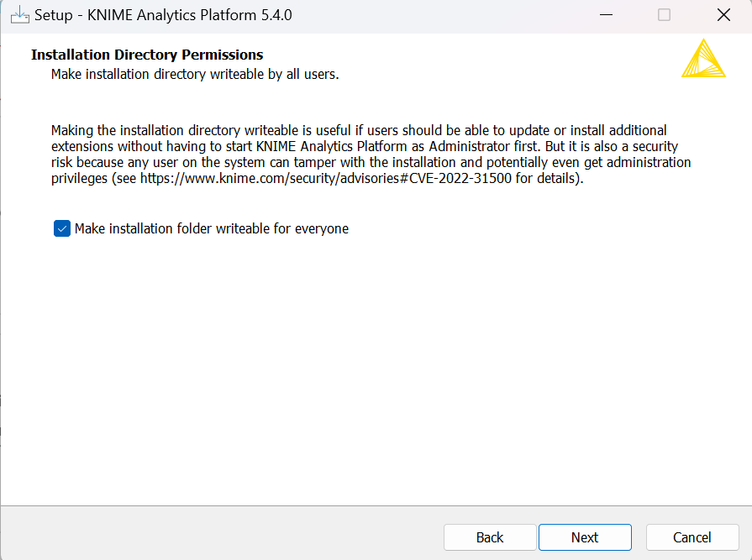The height and width of the screenshot is (560, 752).
Task: Click the window title 'Setup - KNIME Analytics Platform 5.4.0'
Action: pyautogui.click(x=163, y=15)
